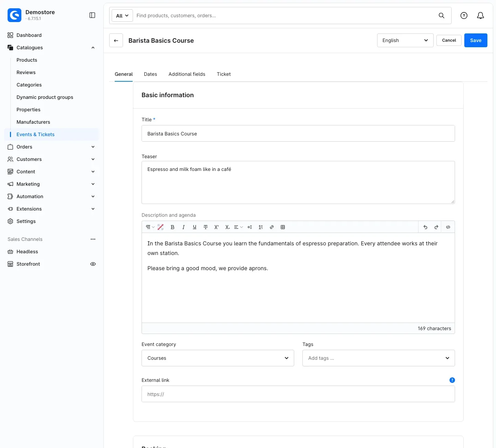Image resolution: width=496 pixels, height=448 pixels.
Task: Undo the last description edit
Action: tap(425, 227)
